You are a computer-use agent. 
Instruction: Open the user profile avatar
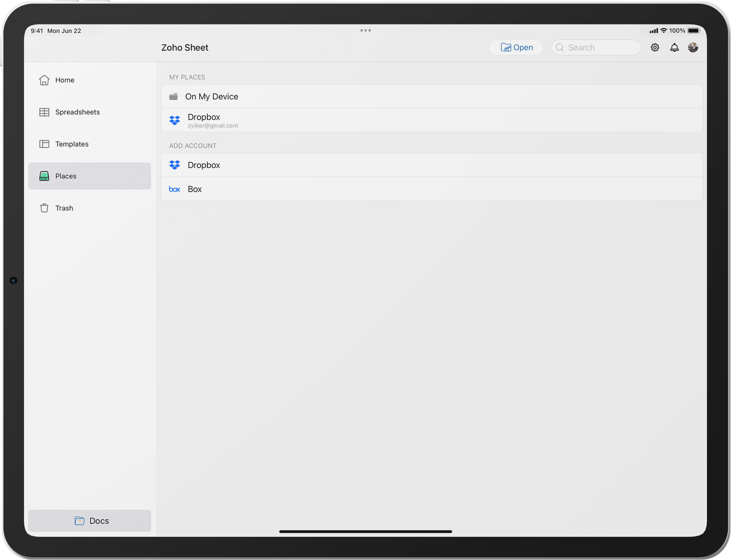693,47
